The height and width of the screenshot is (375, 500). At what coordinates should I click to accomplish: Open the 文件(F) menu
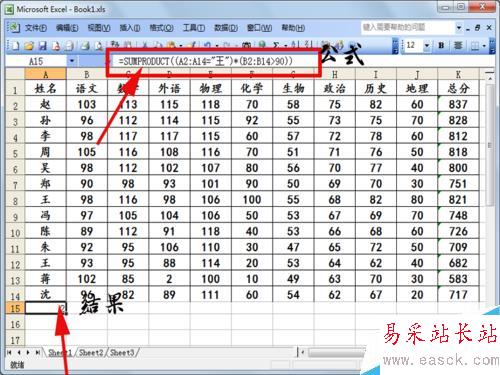click(x=36, y=28)
